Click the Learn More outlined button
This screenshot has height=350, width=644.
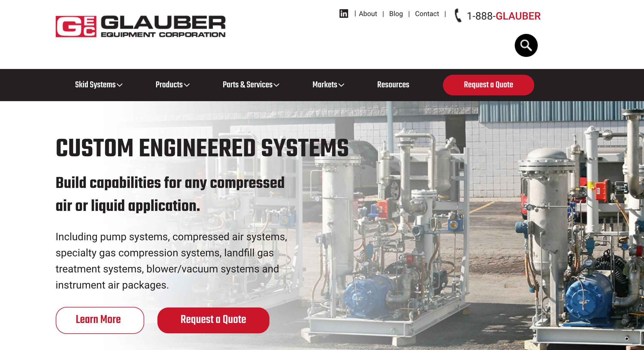[x=98, y=320]
